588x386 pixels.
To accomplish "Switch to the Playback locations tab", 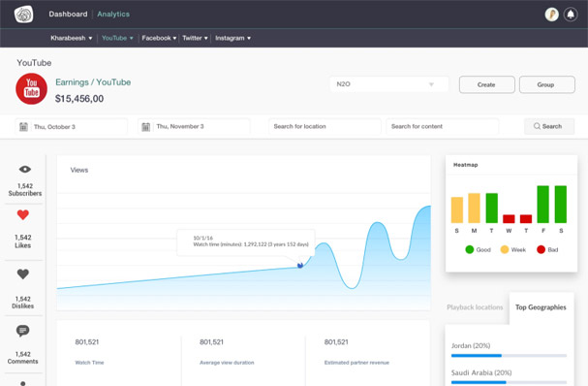I will coord(475,307).
